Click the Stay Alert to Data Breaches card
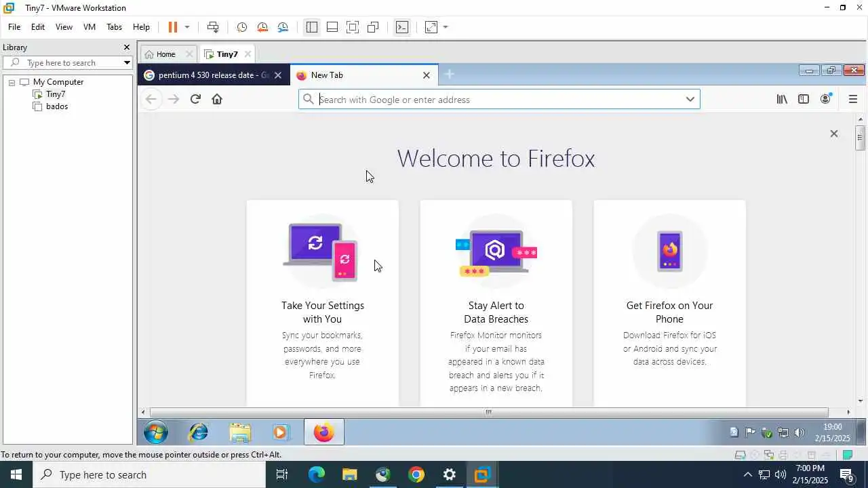 (x=496, y=303)
